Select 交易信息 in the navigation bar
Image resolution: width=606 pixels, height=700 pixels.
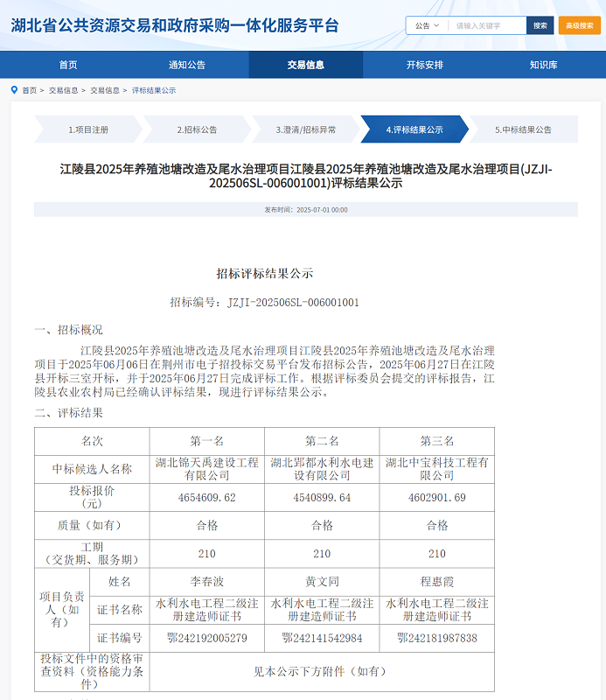(305, 65)
